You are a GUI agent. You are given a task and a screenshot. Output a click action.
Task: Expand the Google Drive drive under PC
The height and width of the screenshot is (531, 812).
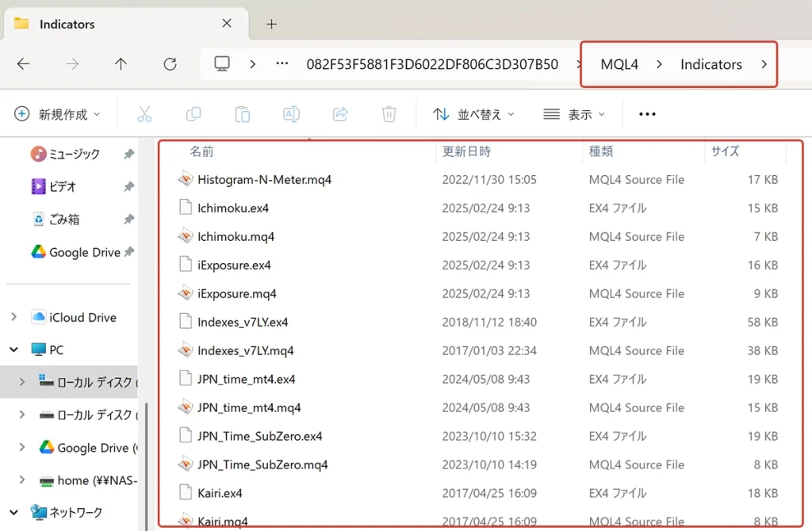click(x=21, y=447)
